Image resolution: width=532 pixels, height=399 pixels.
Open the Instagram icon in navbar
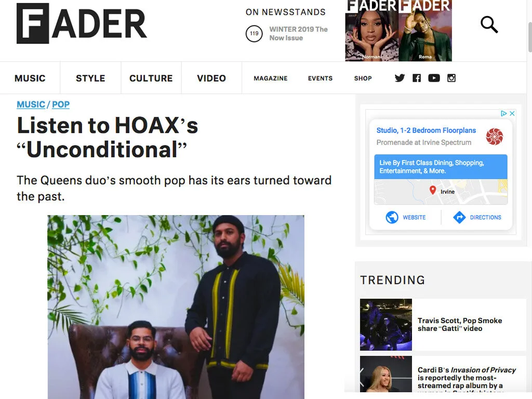pyautogui.click(x=451, y=78)
